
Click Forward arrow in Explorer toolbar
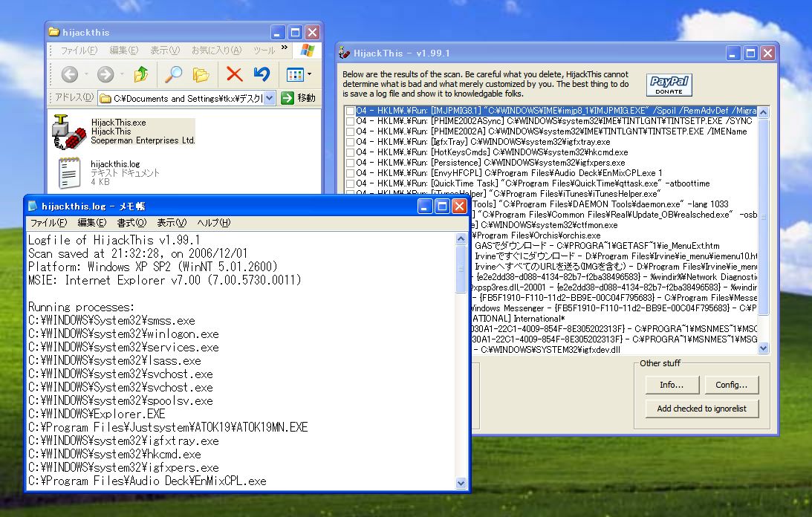pos(105,74)
